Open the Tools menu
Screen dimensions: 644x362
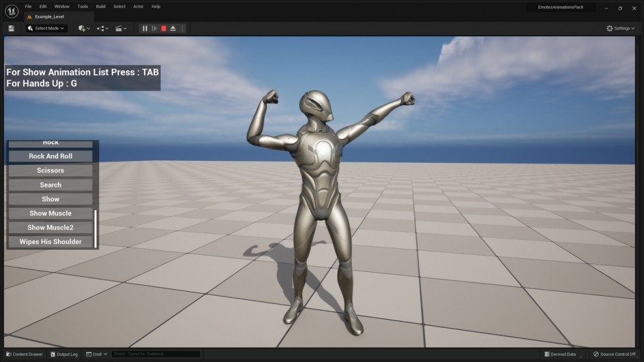[x=83, y=7]
